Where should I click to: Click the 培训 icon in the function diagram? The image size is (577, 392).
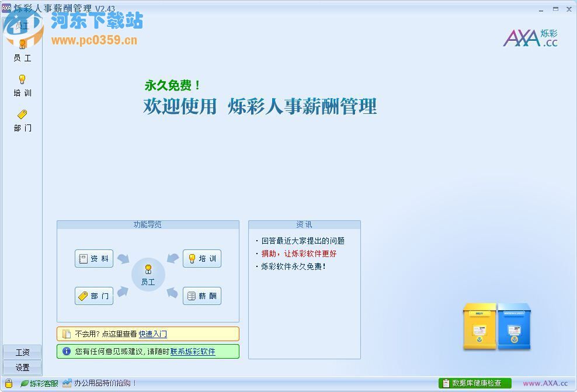(201, 259)
